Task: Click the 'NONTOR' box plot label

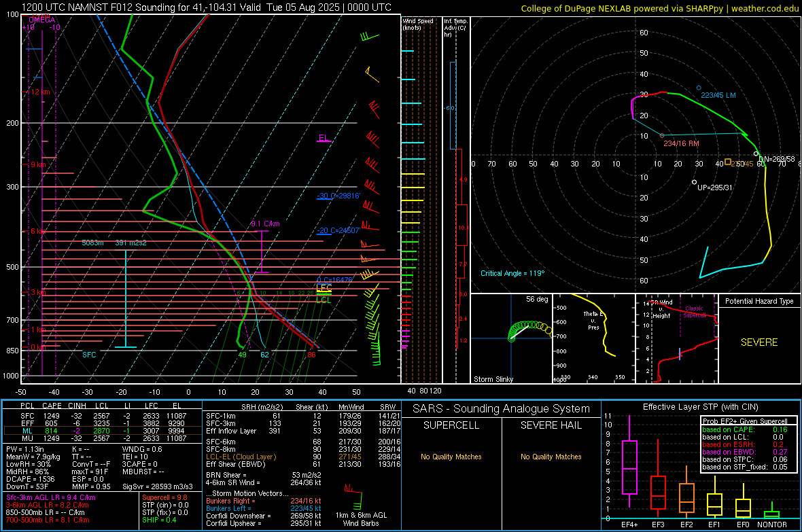Action: click(x=772, y=525)
